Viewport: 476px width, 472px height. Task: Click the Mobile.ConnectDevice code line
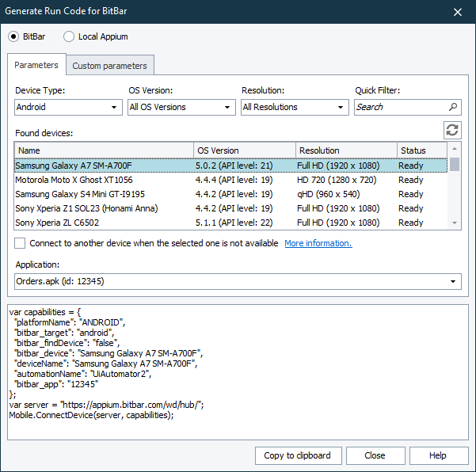(x=91, y=415)
